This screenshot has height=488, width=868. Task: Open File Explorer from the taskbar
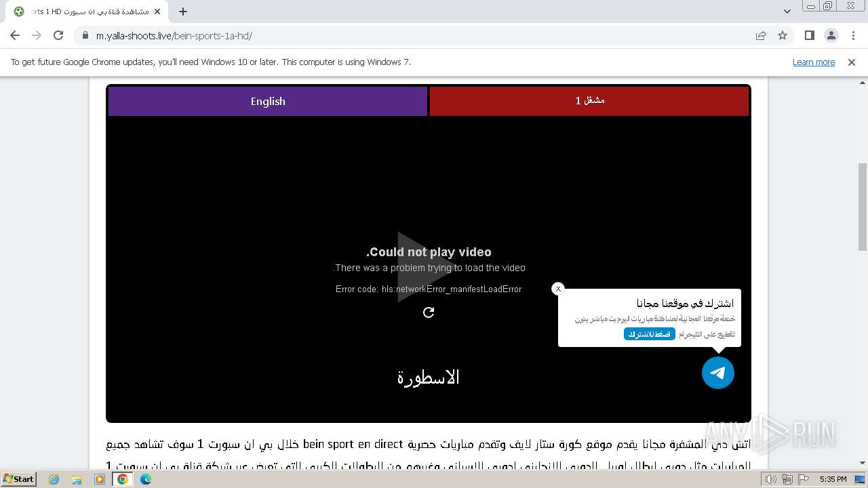point(77,479)
